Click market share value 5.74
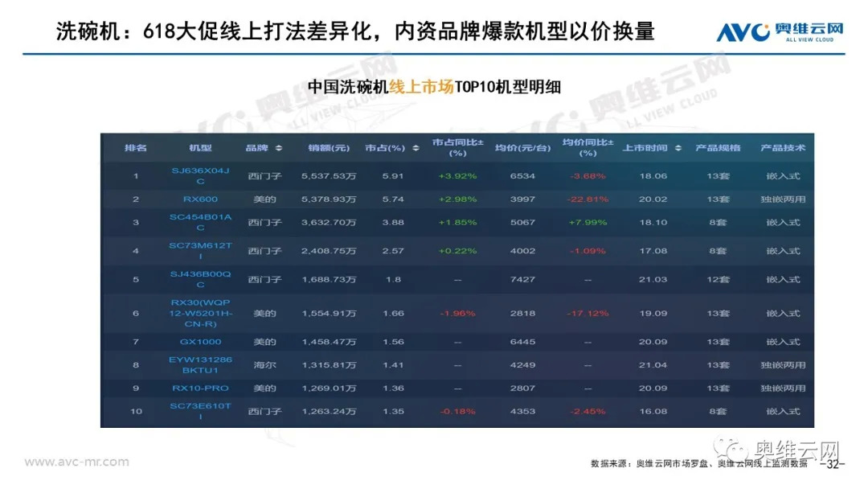Image resolution: width=868 pixels, height=489 pixels. pos(393,199)
